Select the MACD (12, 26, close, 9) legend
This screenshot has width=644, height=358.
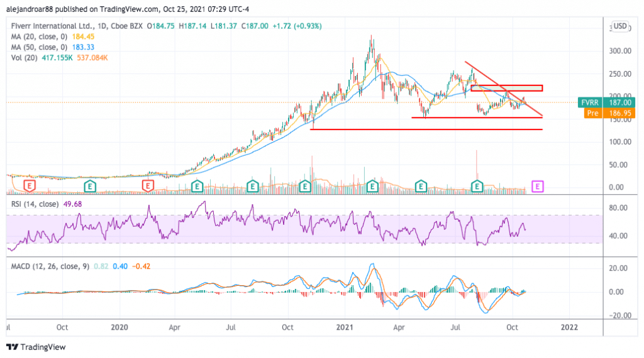tap(50, 266)
